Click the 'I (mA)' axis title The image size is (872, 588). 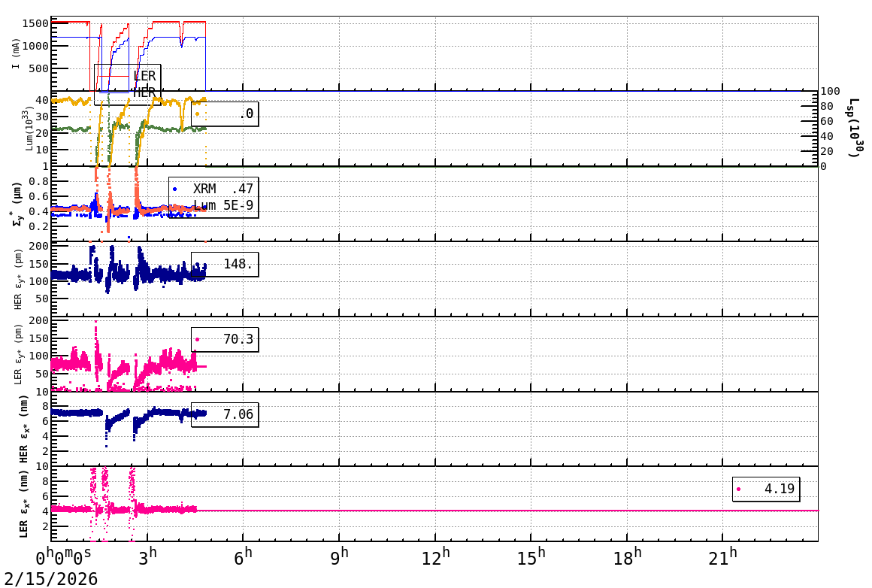coord(16,54)
